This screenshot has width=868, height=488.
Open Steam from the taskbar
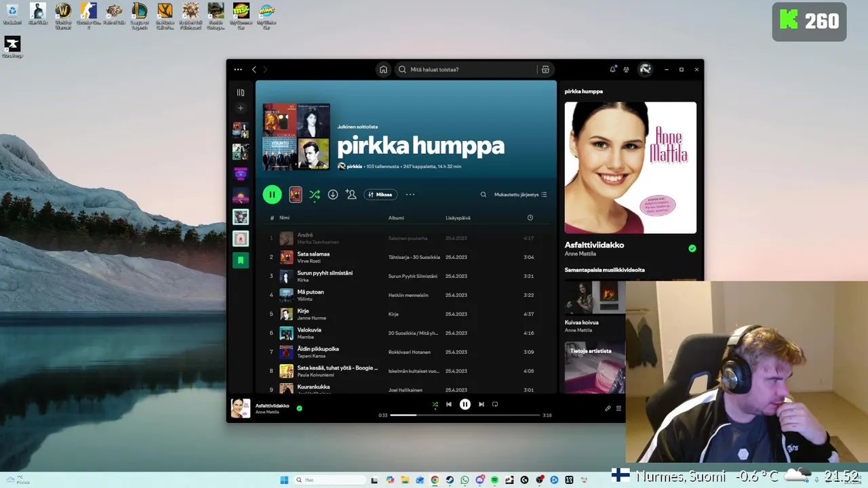(450, 480)
